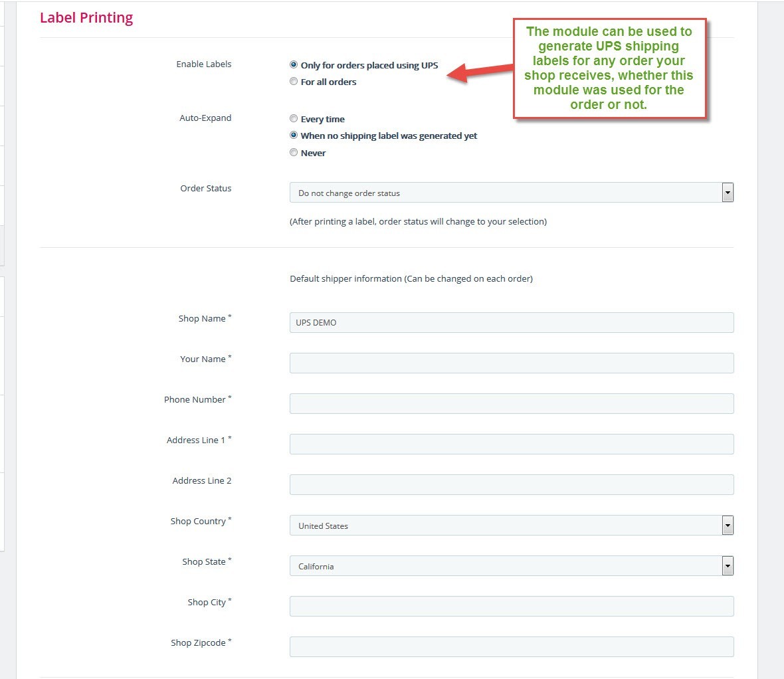Viewport: 784px width, 679px height.
Task: Select 'Never' auto-expand radio
Action: [294, 153]
